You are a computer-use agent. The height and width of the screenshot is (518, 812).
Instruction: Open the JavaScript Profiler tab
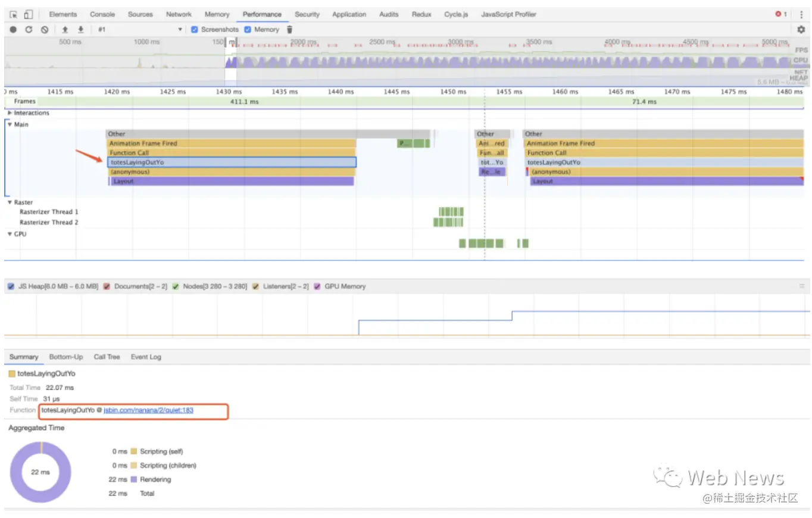[x=508, y=14]
